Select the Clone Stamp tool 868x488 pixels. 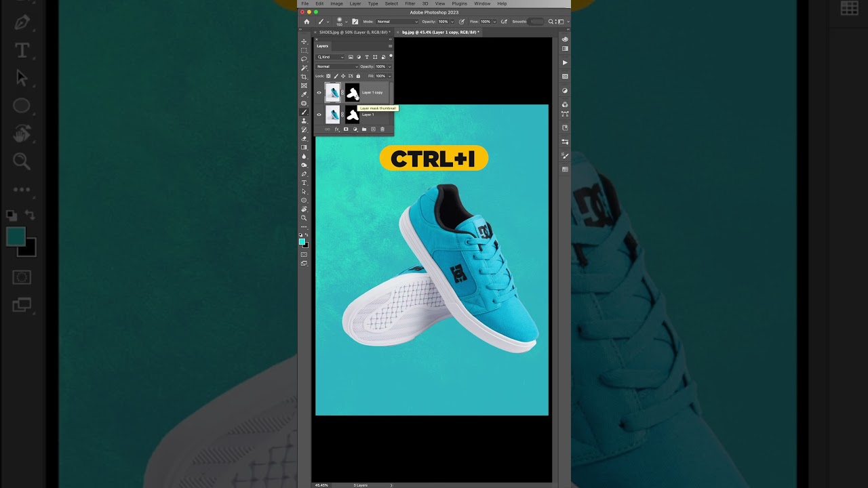point(304,121)
